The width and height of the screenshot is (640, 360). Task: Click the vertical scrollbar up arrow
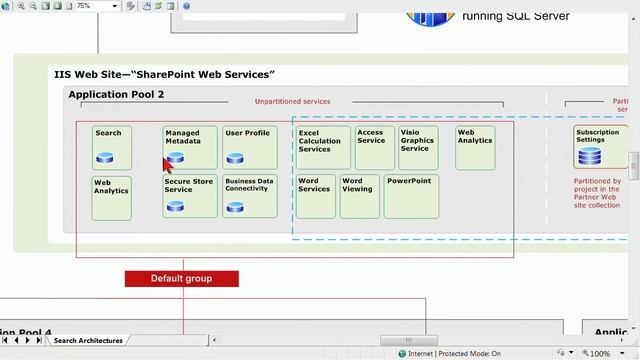[x=634, y=18]
